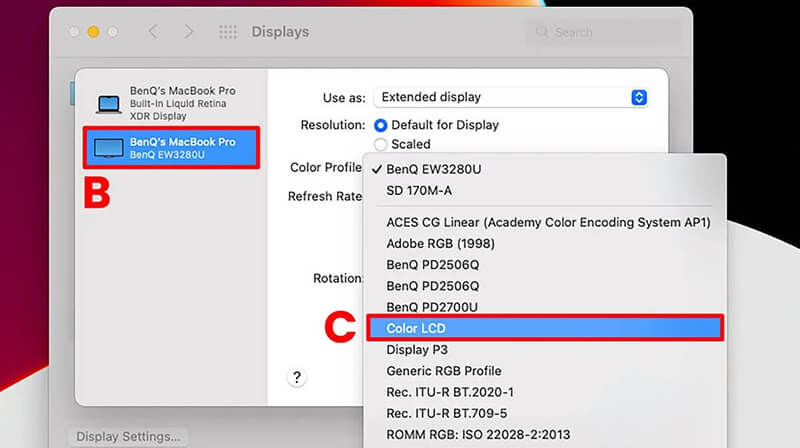Show all preferences via grid icon
The width and height of the screenshot is (800, 448).
(x=228, y=32)
